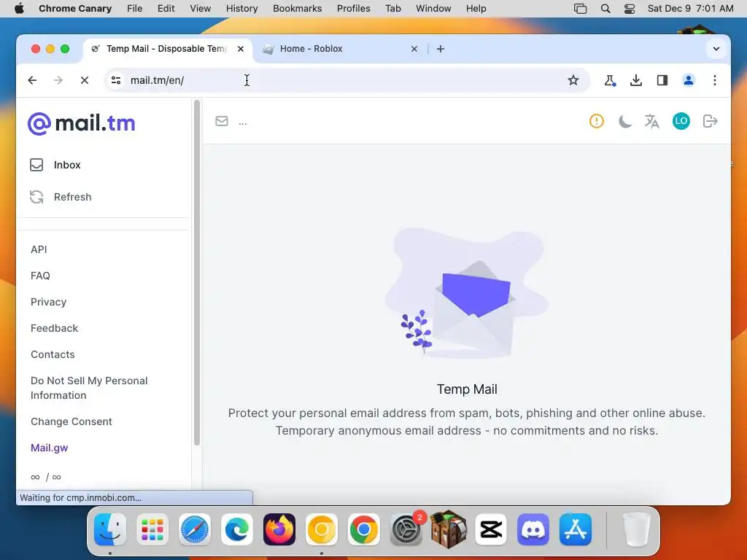Close the Home - Roblox tab
The image size is (747, 560).
[414, 49]
